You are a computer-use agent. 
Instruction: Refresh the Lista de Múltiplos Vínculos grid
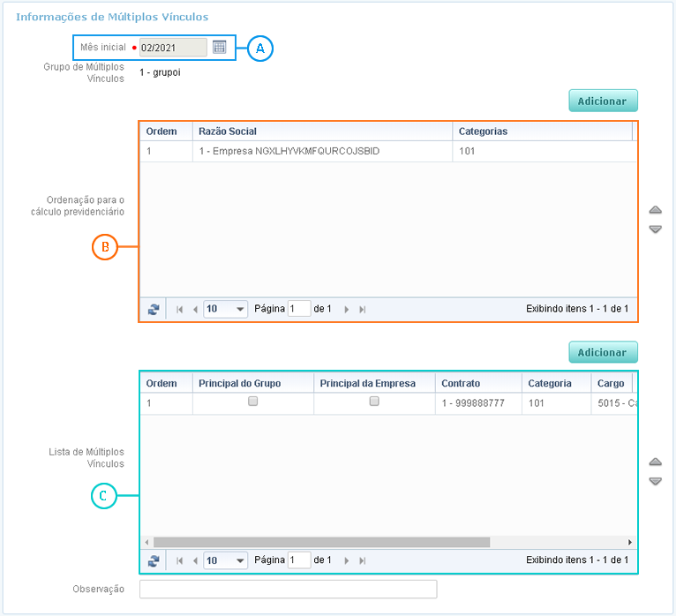point(154,560)
